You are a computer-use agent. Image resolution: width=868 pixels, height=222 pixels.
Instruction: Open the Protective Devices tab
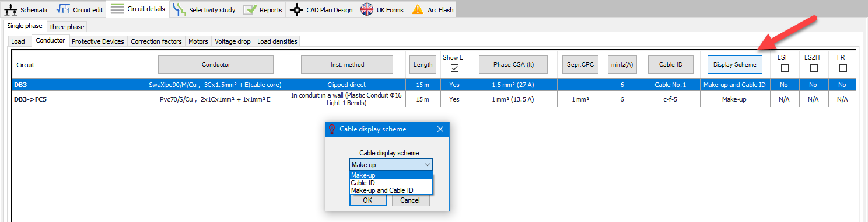pyautogui.click(x=98, y=41)
